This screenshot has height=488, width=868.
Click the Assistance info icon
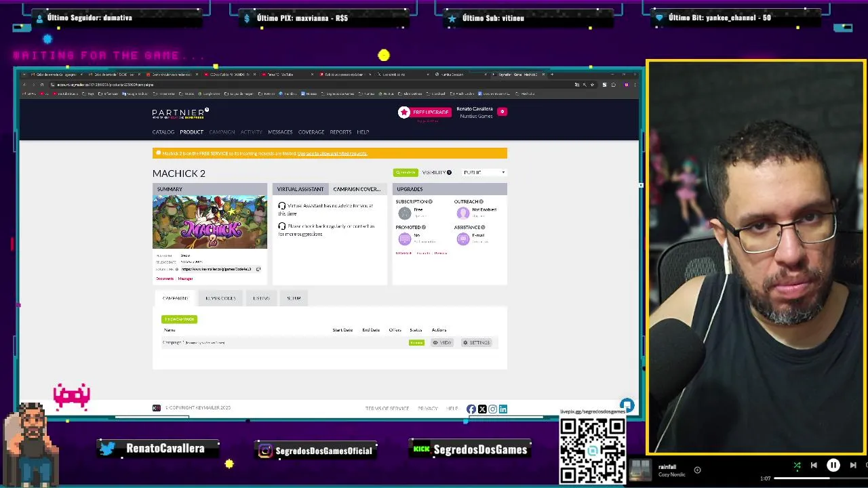tap(483, 227)
